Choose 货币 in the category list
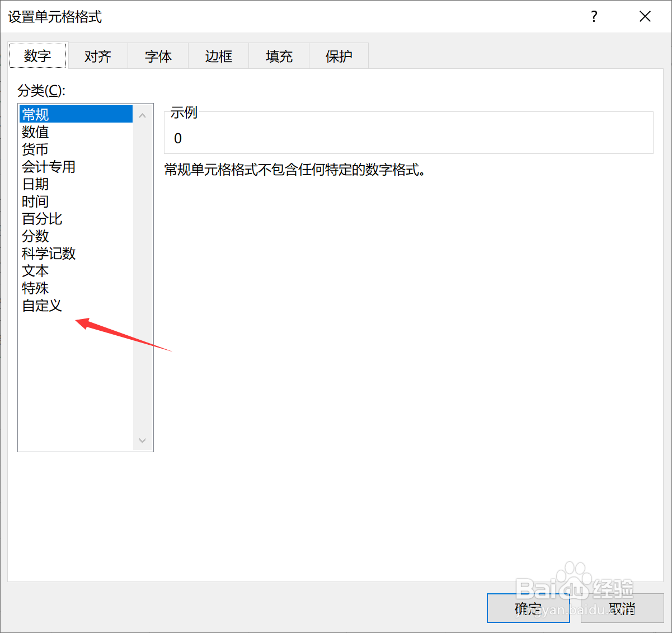 76,149
